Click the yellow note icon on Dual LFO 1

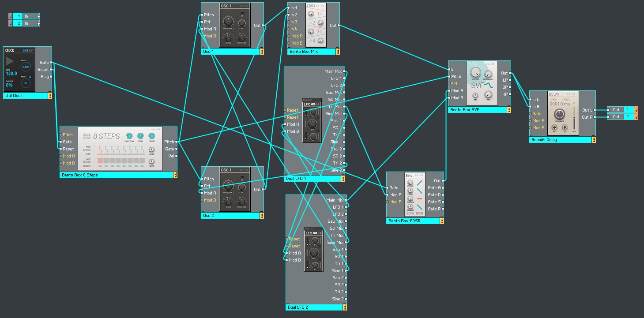click(x=343, y=178)
